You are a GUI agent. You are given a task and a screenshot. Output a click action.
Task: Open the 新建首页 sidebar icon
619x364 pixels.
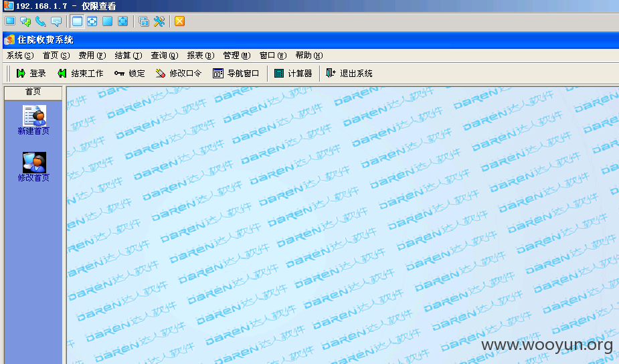[33, 120]
